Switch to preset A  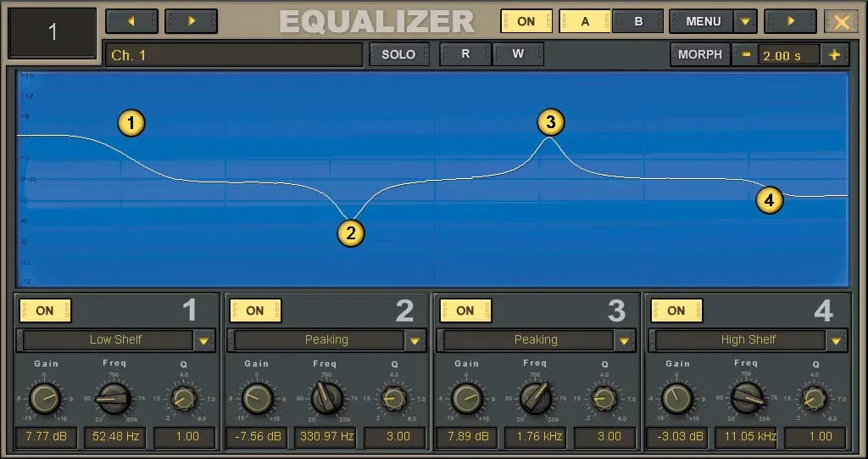[x=585, y=21]
